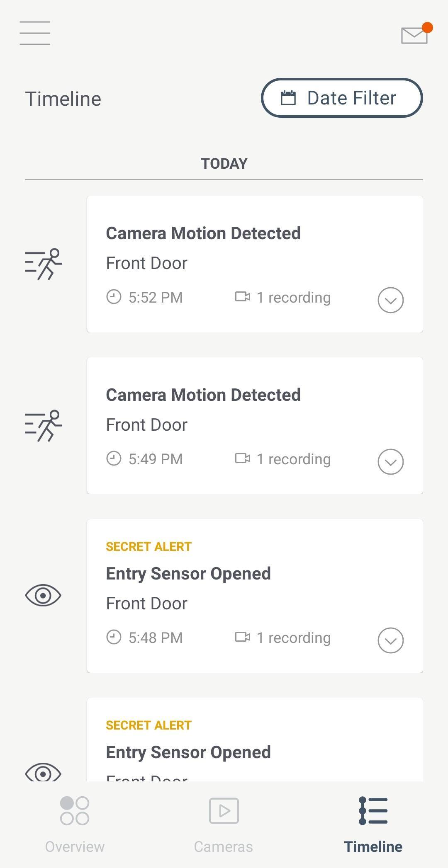Open the mail inbox with notification
The width and height of the screenshot is (448, 868).
(x=414, y=35)
